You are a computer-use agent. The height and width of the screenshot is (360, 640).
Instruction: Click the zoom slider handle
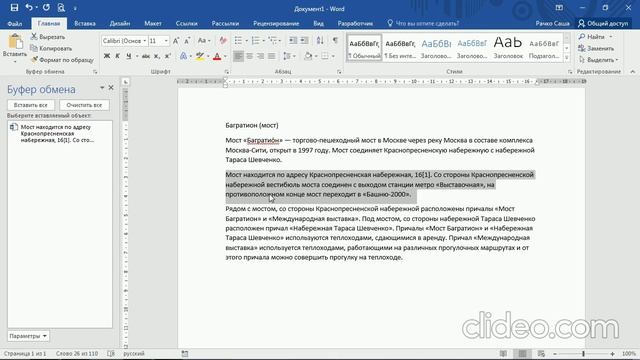(583, 353)
